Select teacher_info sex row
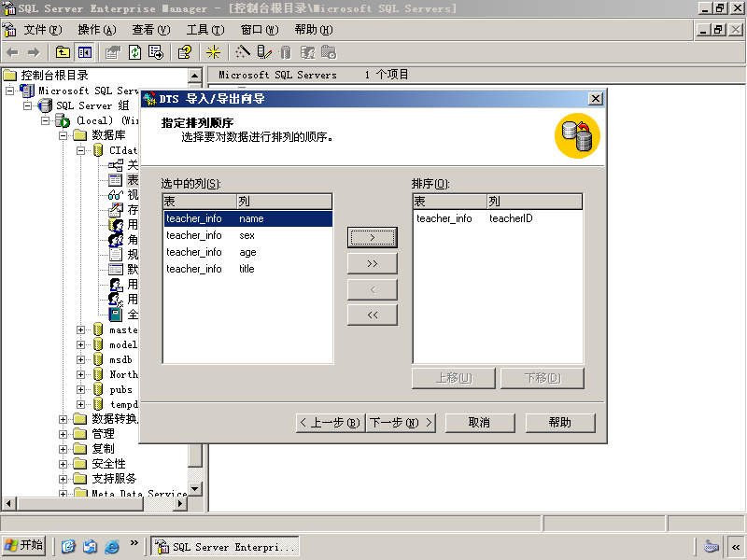Image resolution: width=747 pixels, height=560 pixels. click(x=247, y=235)
